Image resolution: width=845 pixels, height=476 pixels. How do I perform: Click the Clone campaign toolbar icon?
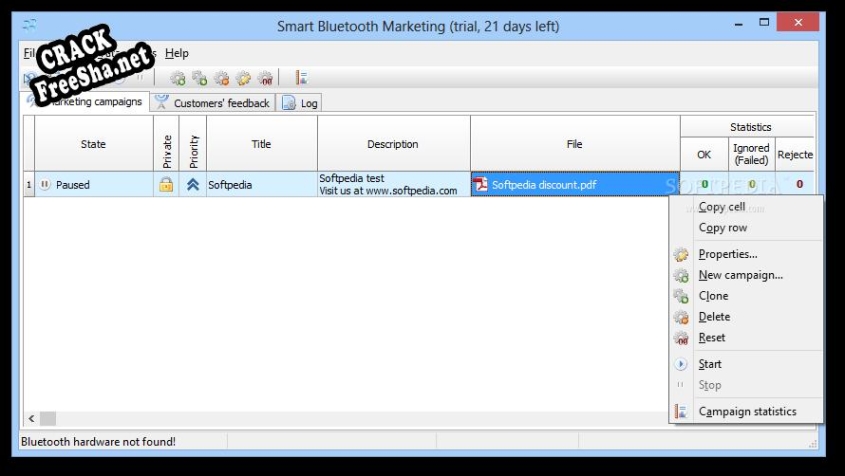(200, 78)
